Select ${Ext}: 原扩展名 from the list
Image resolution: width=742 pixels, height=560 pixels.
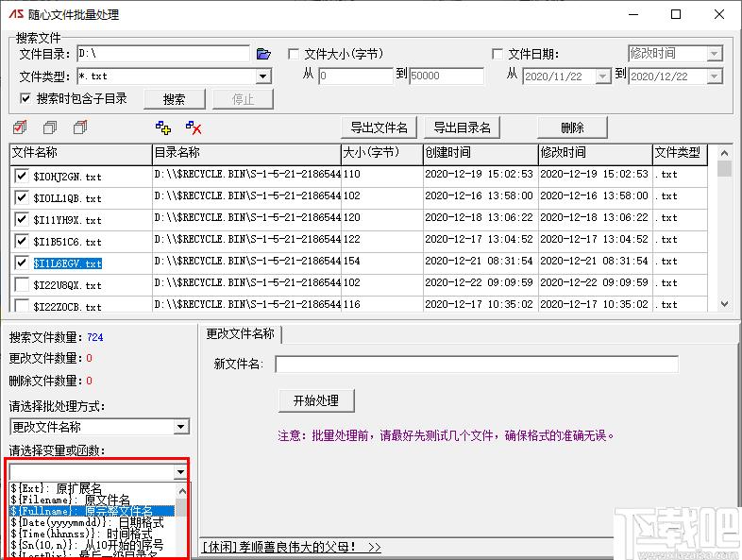click(93, 488)
